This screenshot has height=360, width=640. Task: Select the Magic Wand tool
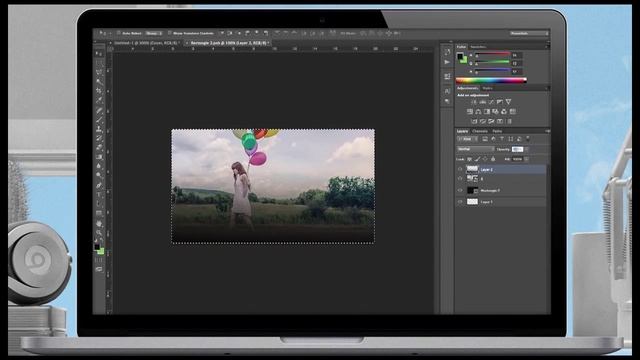(99, 81)
